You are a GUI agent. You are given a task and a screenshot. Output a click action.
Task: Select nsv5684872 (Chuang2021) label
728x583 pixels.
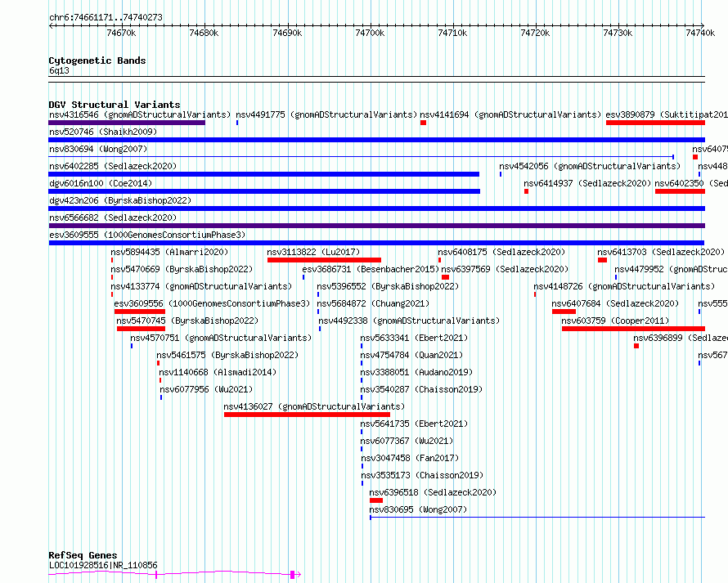click(373, 303)
